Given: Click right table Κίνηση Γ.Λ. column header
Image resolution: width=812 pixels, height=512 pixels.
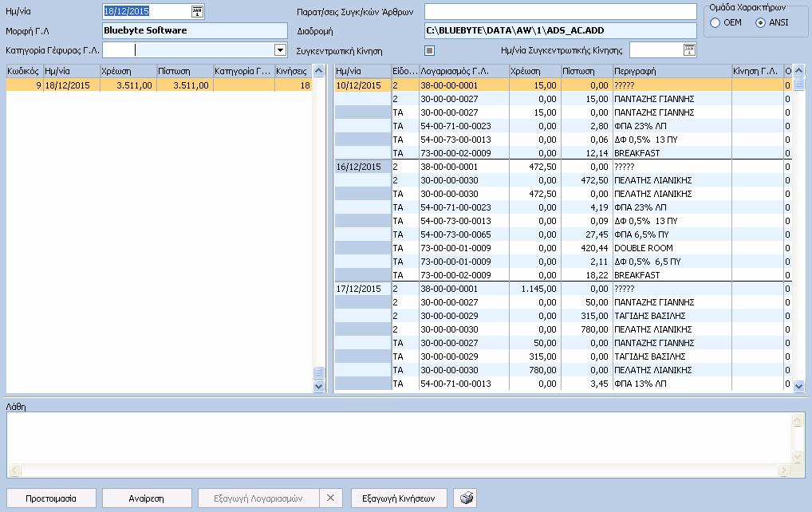Looking at the screenshot, I should click(757, 71).
